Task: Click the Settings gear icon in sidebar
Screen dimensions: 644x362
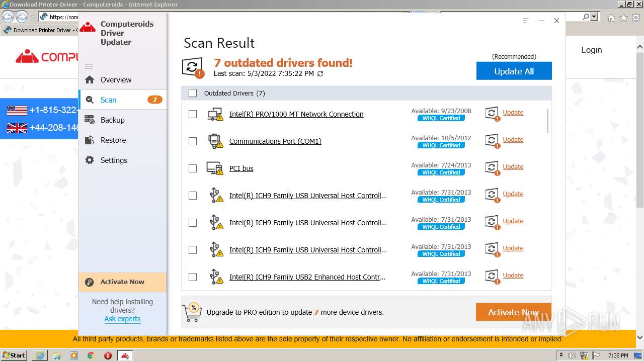Action: 90,160
